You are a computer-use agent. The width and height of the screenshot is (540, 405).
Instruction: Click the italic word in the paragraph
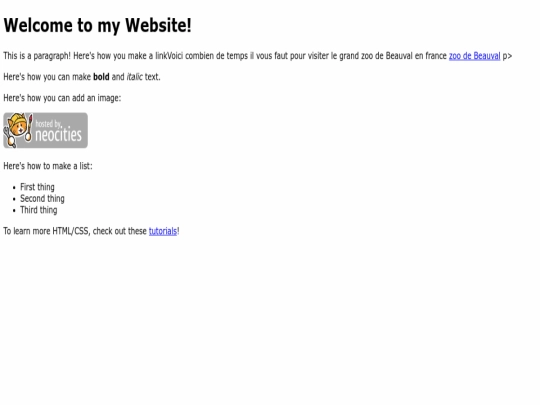click(134, 77)
